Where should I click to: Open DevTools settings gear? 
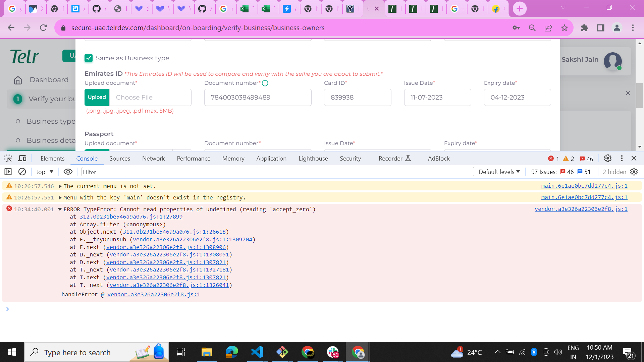pos(608,158)
